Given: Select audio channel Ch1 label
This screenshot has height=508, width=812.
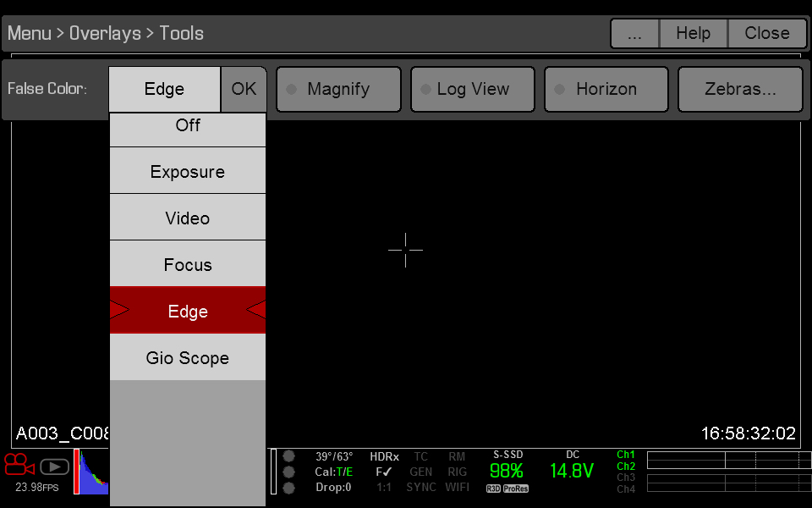Looking at the screenshot, I should pyautogui.click(x=626, y=455).
